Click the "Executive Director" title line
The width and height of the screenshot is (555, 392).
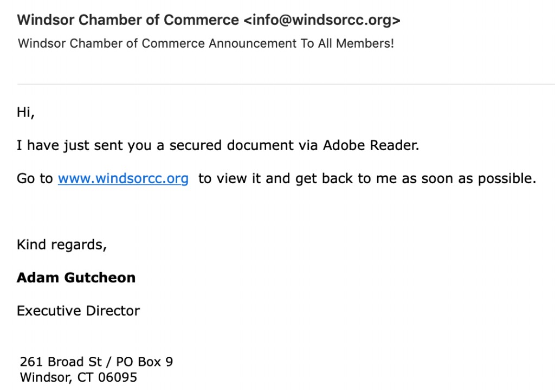[x=79, y=311]
